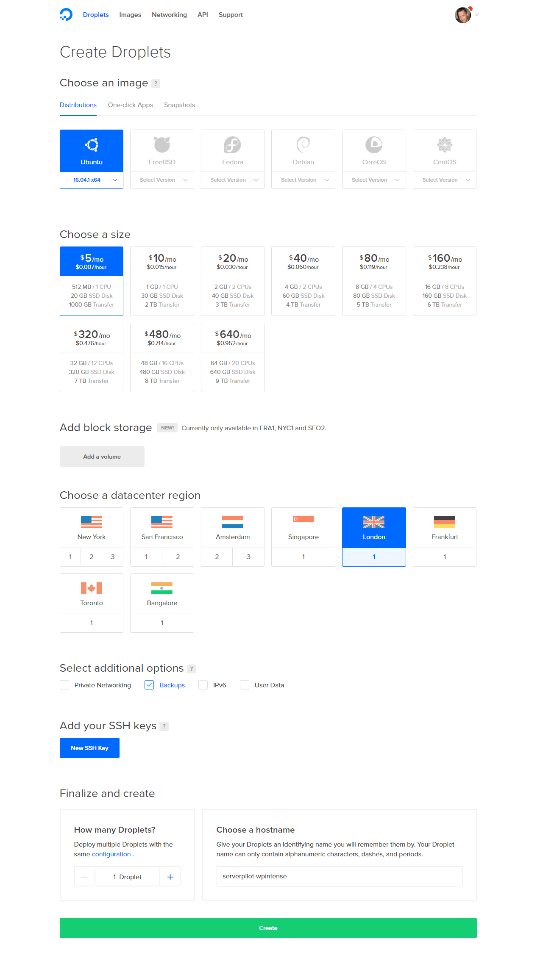Screen dimensions: 543x980
Task: Enable the IPv6 checkbox
Action: pyautogui.click(x=203, y=685)
